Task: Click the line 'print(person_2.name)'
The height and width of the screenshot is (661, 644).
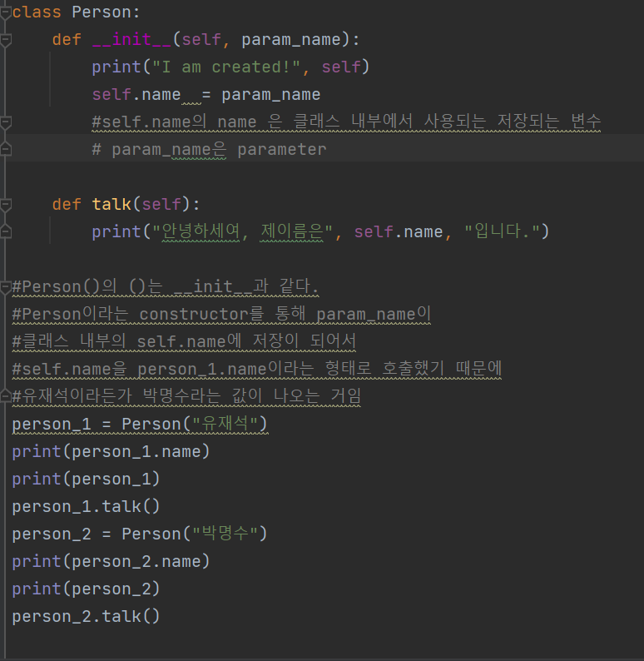Action: (x=111, y=562)
